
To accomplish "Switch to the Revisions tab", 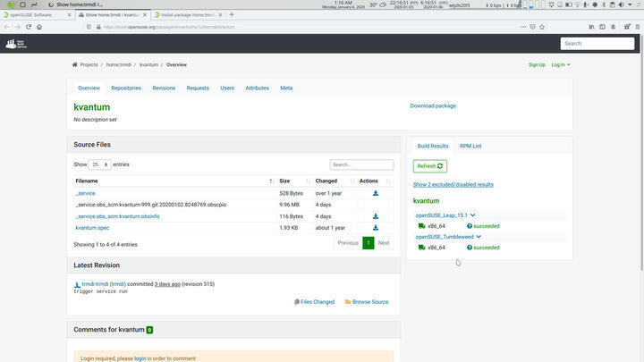I will coord(164,88).
